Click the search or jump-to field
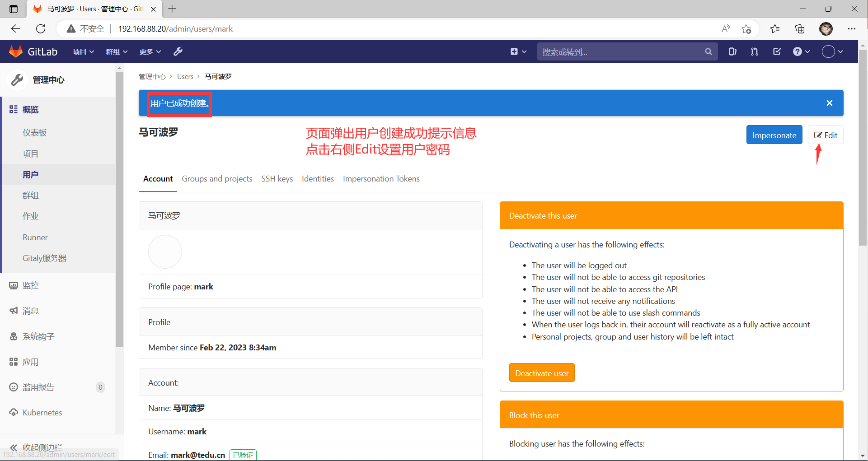 click(x=621, y=52)
